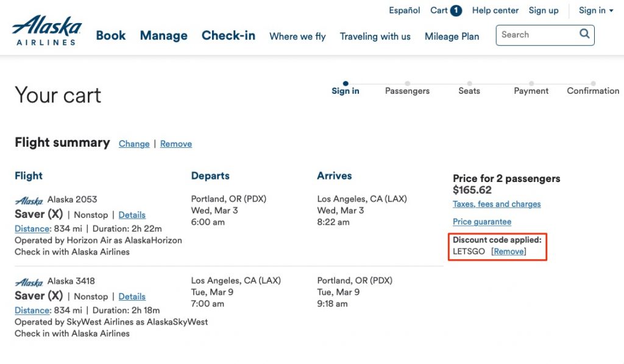This screenshot has width=624, height=364.
Task: Expand the Sign in dropdown arrow
Action: click(611, 11)
